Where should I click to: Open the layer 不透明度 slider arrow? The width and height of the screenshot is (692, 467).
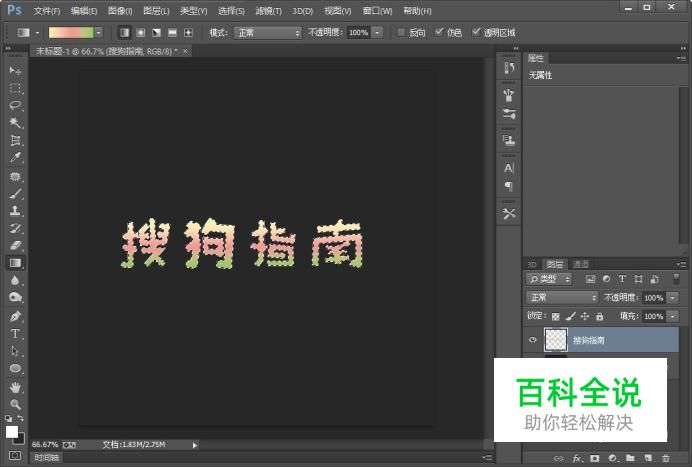673,298
